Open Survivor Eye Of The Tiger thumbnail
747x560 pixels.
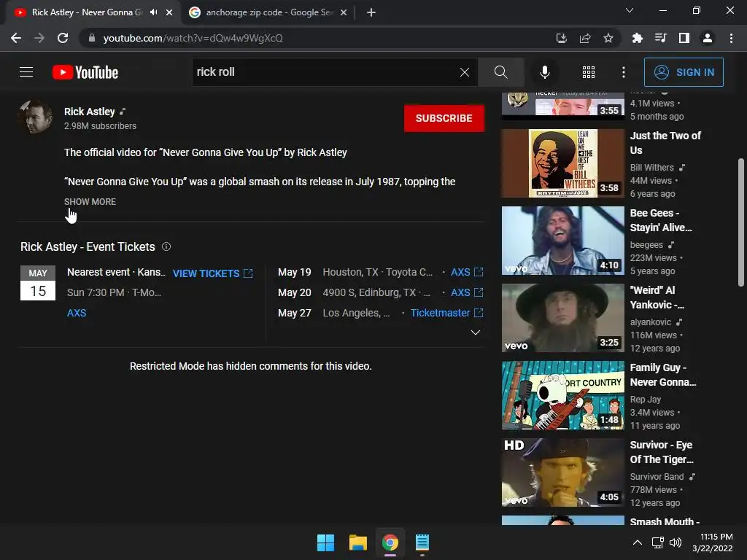pyautogui.click(x=562, y=472)
